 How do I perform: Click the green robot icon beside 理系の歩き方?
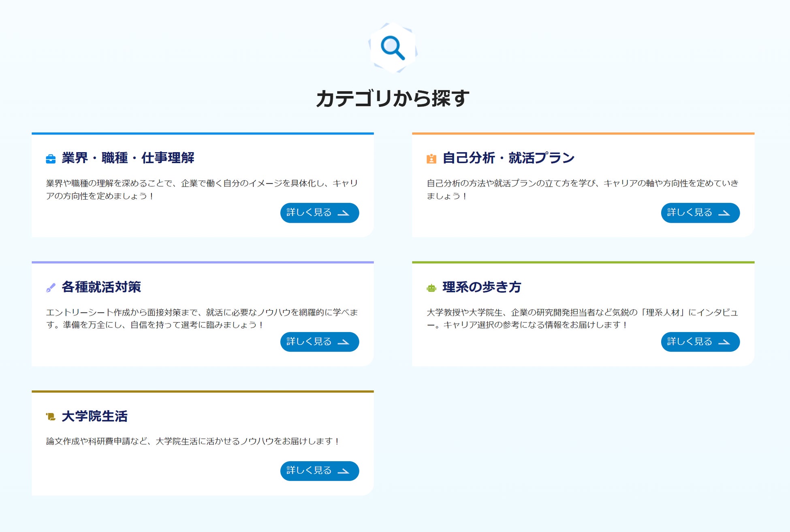(431, 288)
